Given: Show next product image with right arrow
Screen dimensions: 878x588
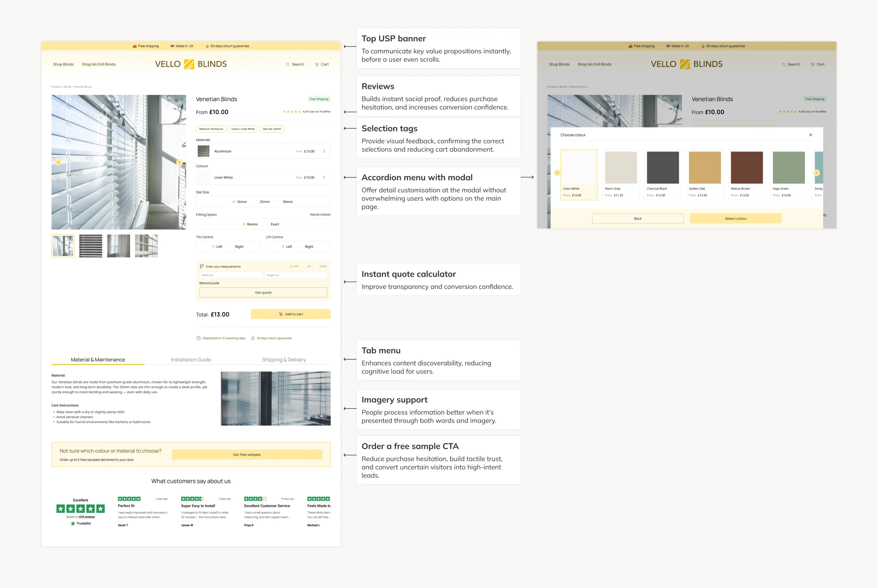Looking at the screenshot, I should click(x=179, y=163).
